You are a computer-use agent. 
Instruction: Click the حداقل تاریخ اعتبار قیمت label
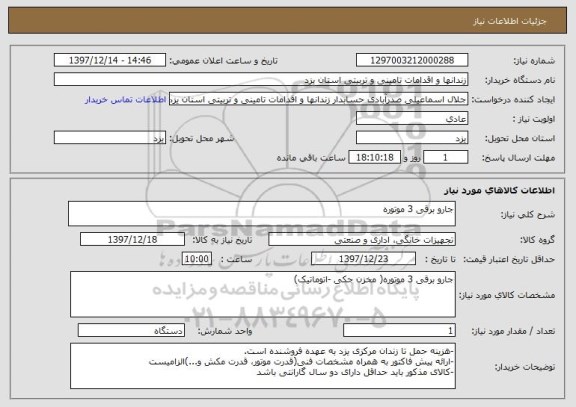[509, 259]
